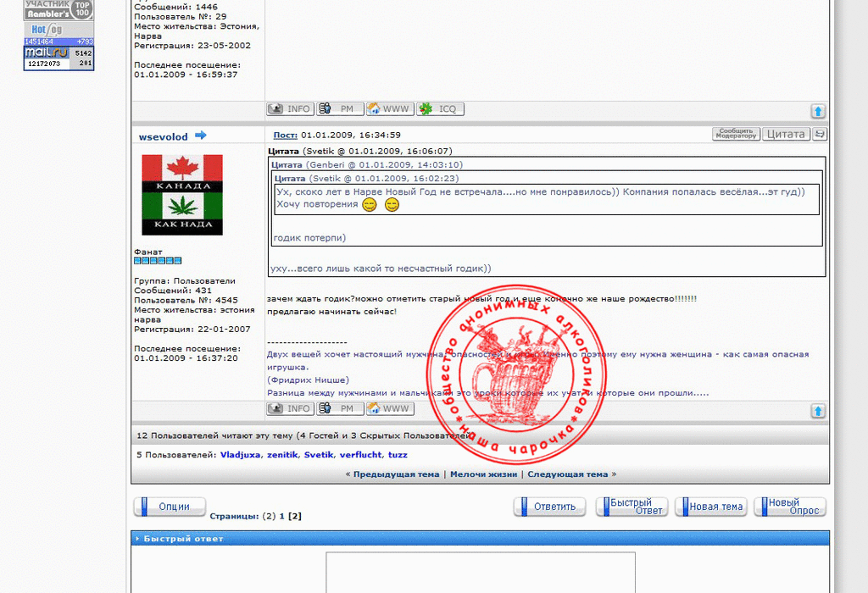Viewport: 868px width, 593px height.
Task: Open HotLog counter badge
Action: pyautogui.click(x=58, y=33)
